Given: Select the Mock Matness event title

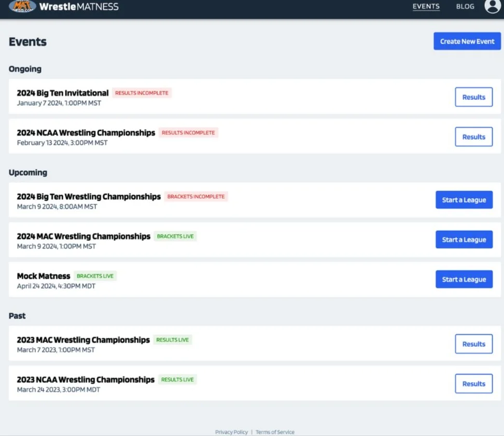Looking at the screenshot, I should (x=44, y=276).
